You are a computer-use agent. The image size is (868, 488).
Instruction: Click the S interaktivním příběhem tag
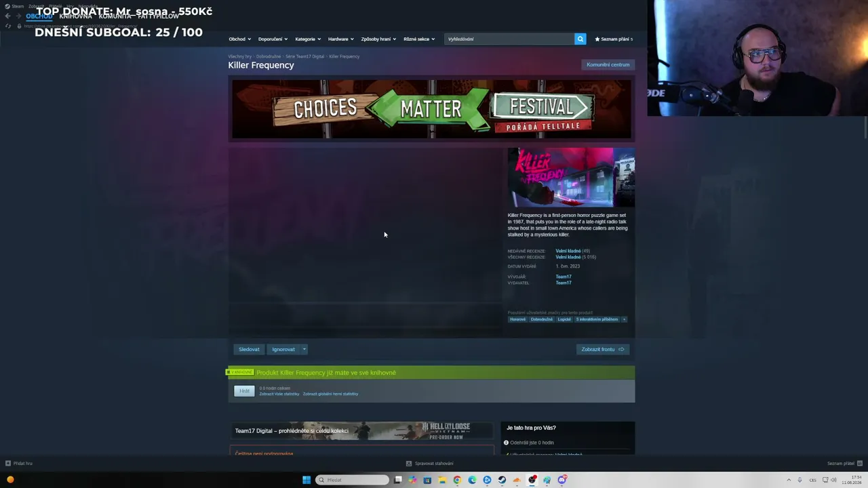(597, 319)
